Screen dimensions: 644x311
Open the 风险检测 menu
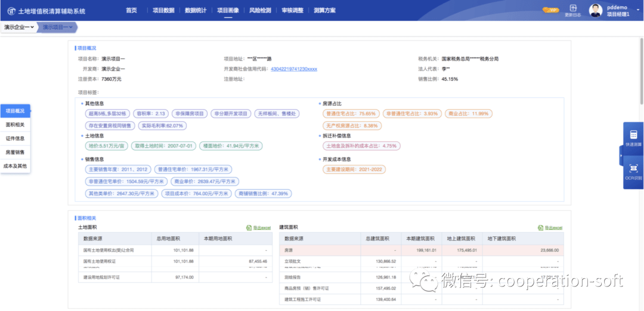coord(260,10)
